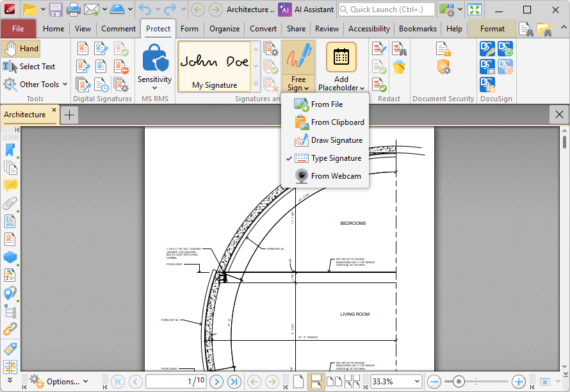Switch to the Home ribbon tab
This screenshot has height=392, width=570.
[53, 29]
